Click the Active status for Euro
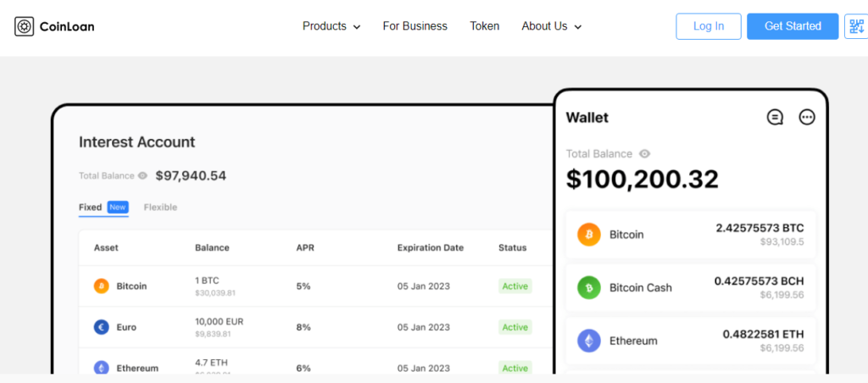 pyautogui.click(x=515, y=327)
